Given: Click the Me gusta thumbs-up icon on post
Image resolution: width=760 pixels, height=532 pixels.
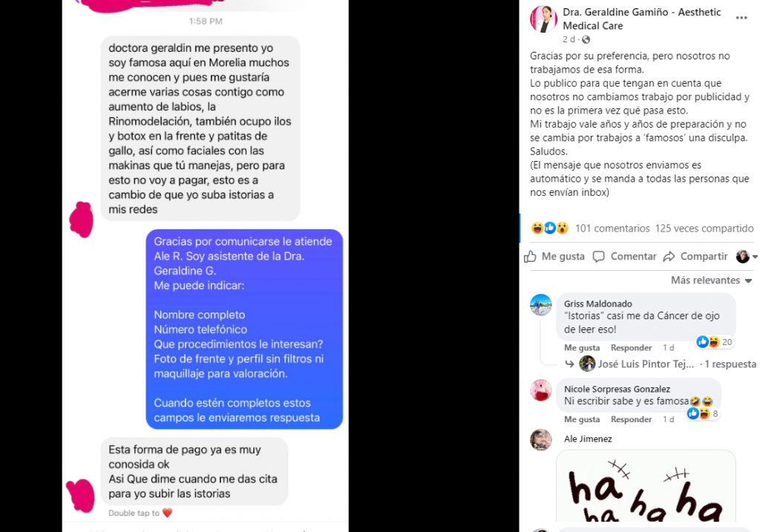Looking at the screenshot, I should pyautogui.click(x=530, y=256).
